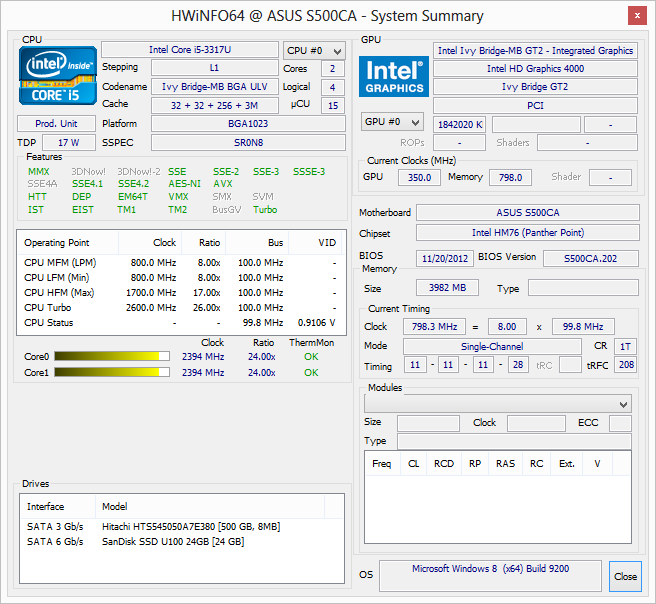Close the System Summary window

pos(637,16)
